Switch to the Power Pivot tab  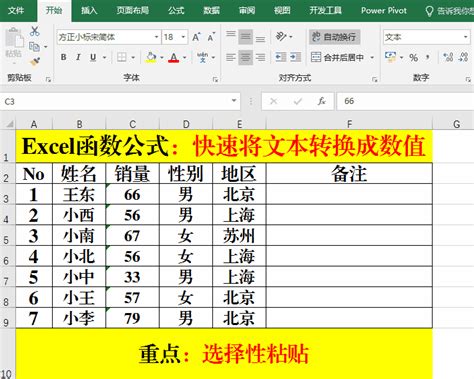[384, 11]
